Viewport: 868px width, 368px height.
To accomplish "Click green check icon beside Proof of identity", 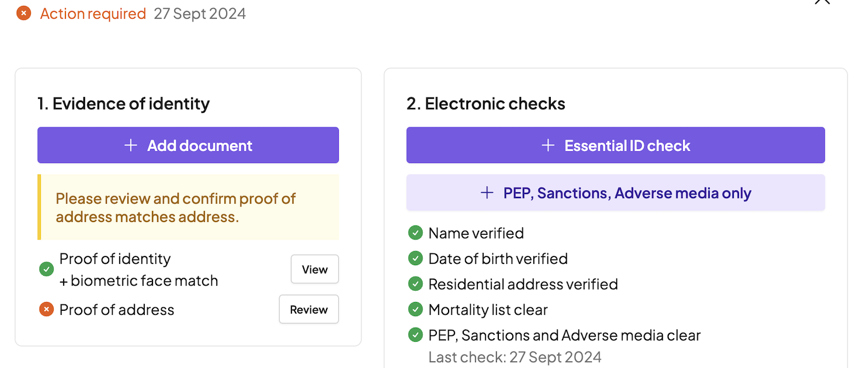I will click(x=46, y=269).
